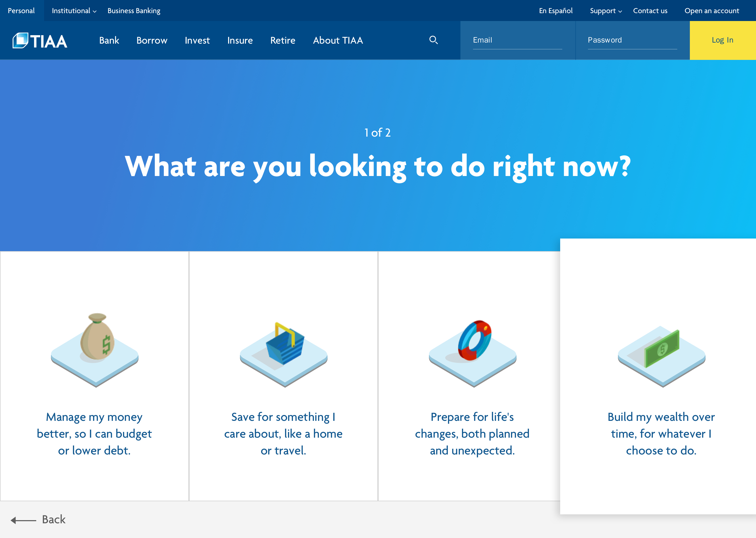The height and width of the screenshot is (538, 756).
Task: Choose 'Save for something I care about' text
Action: tap(283, 434)
